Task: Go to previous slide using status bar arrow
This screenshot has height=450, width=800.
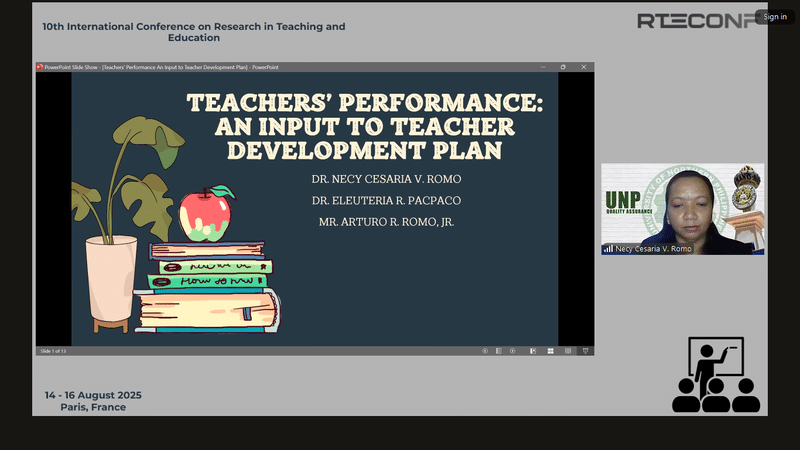Action: [x=485, y=351]
